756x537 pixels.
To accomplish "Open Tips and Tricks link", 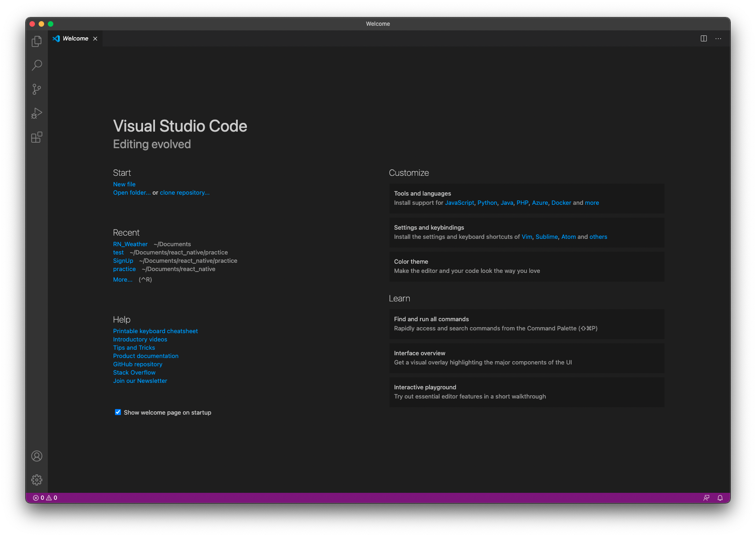I will 134,348.
